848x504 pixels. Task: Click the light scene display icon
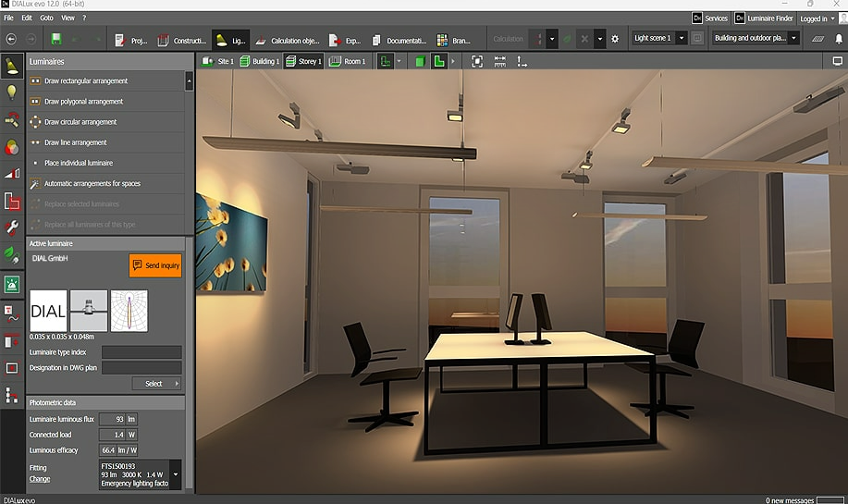697,39
